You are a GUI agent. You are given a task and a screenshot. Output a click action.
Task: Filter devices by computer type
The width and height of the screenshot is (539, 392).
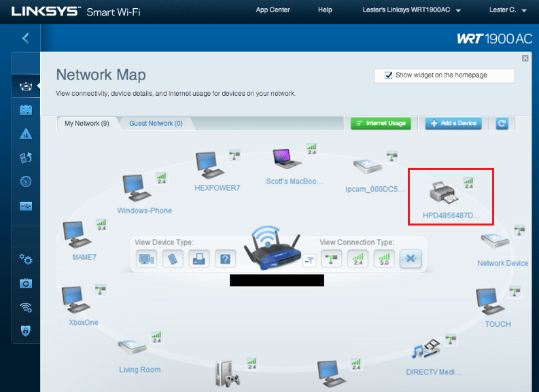(146, 258)
